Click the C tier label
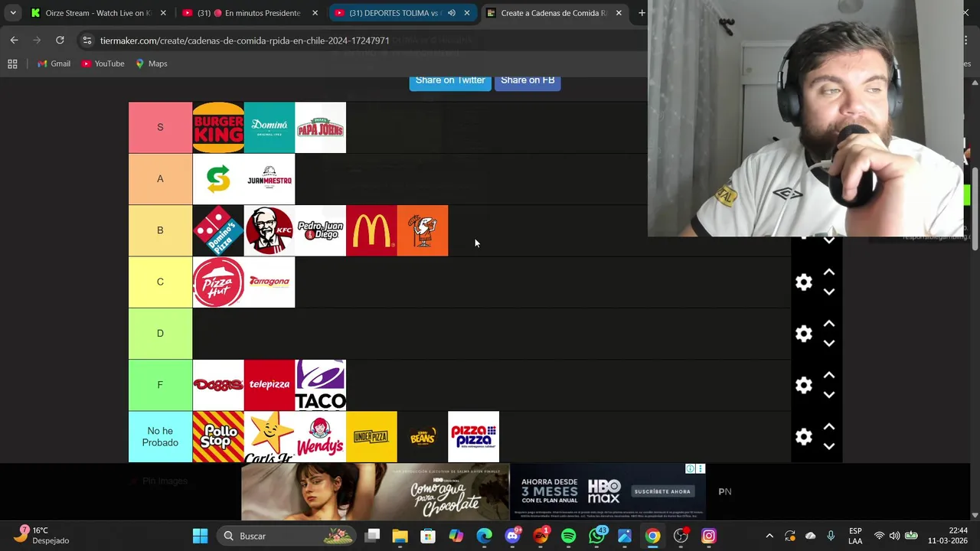This screenshot has width=980, height=551. [x=160, y=282]
